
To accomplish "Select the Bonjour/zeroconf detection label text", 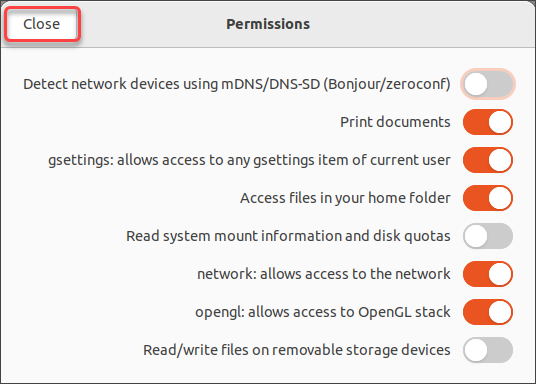I will tap(237, 84).
